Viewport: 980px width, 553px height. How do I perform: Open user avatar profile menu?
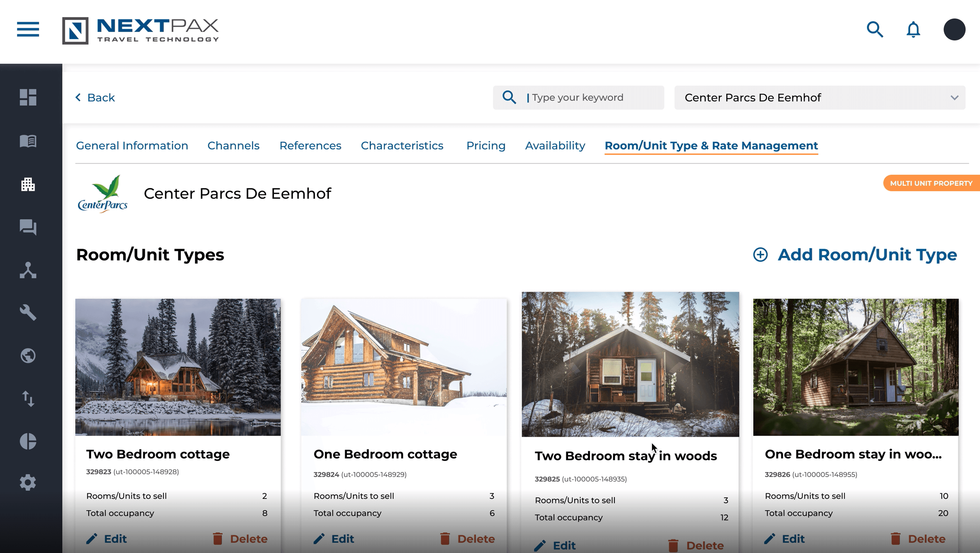pos(954,30)
